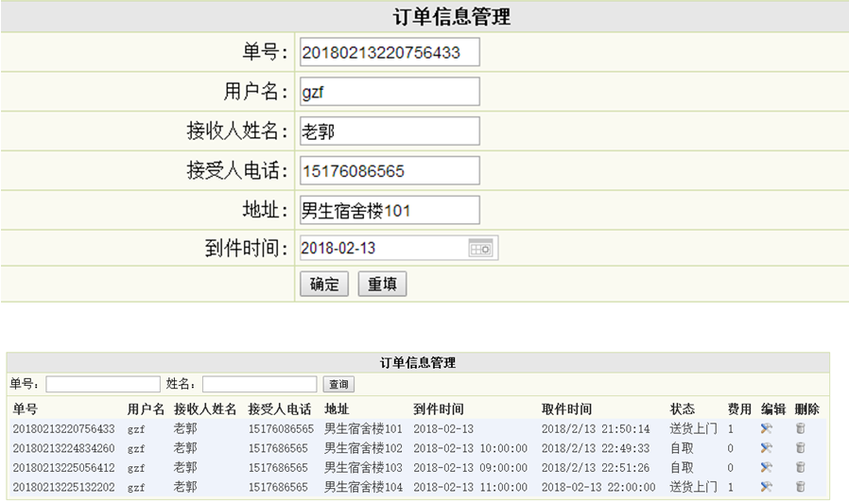Click the 地址 field with 男生宿舍楼101
Image resolution: width=849 pixels, height=504 pixels.
388,210
